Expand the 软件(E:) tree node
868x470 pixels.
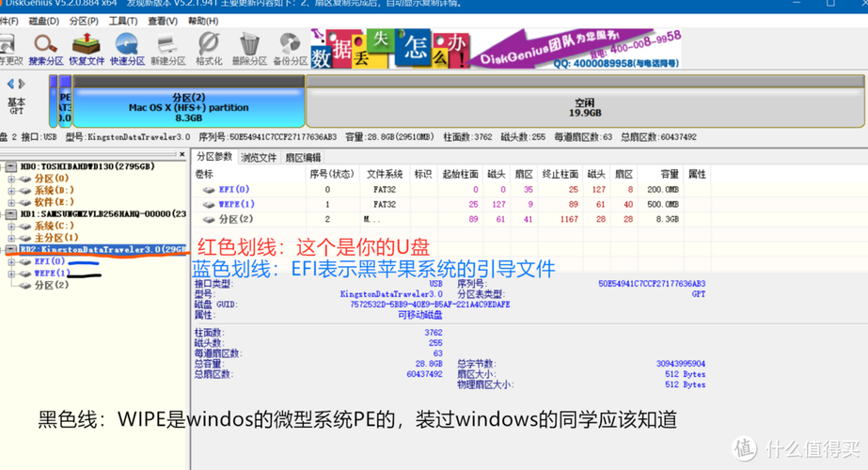11,202
